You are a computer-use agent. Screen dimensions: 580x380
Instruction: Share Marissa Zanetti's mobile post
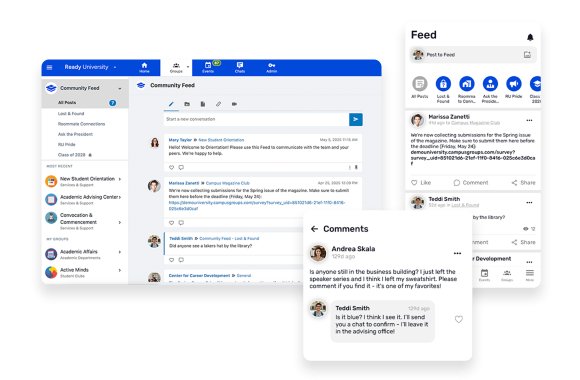[523, 183]
